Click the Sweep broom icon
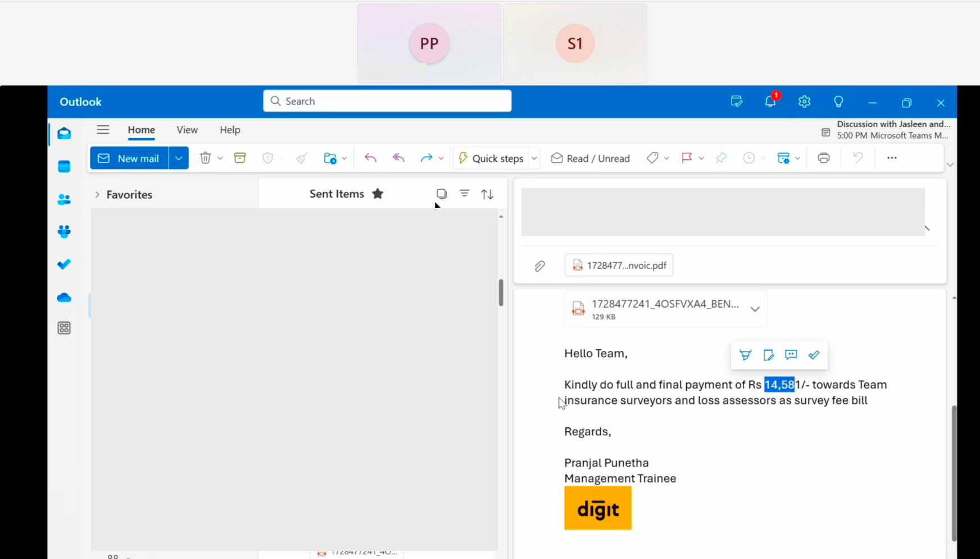 302,158
